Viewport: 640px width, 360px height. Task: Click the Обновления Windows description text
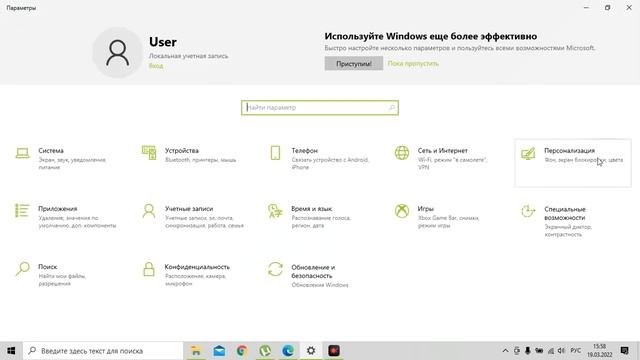(320, 285)
